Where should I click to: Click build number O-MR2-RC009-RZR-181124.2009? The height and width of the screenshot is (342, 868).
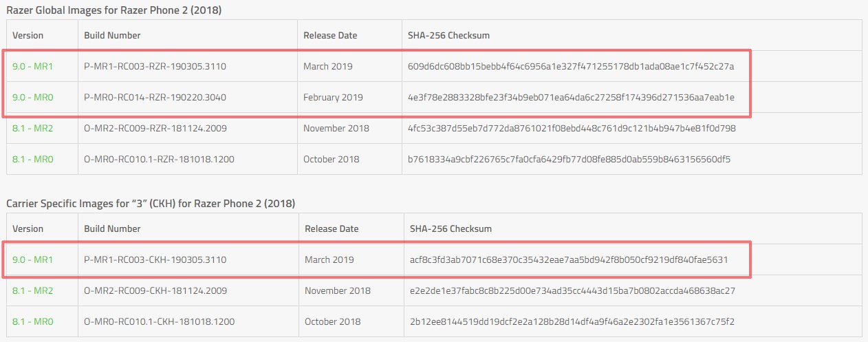pyautogui.click(x=155, y=129)
